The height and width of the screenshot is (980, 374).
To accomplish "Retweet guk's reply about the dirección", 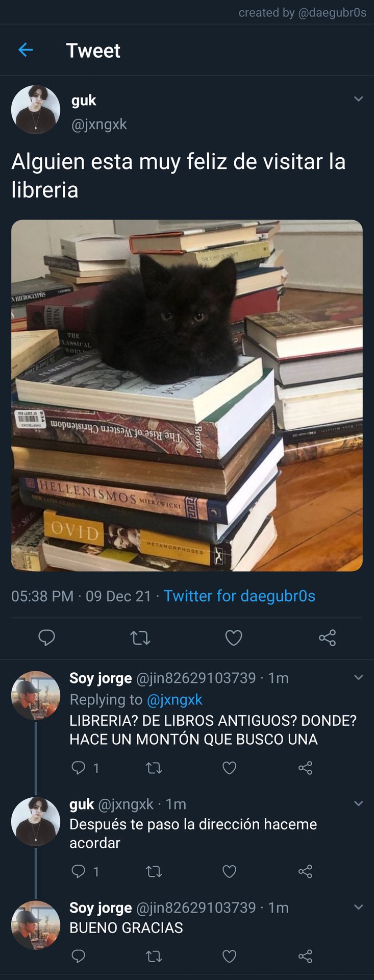I will [x=154, y=871].
